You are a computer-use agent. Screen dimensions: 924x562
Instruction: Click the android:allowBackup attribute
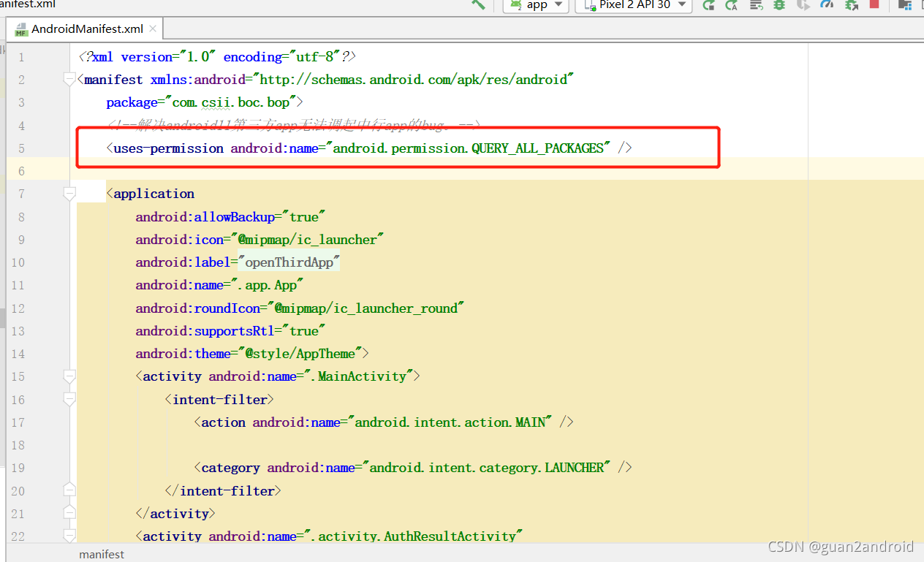tap(205, 217)
